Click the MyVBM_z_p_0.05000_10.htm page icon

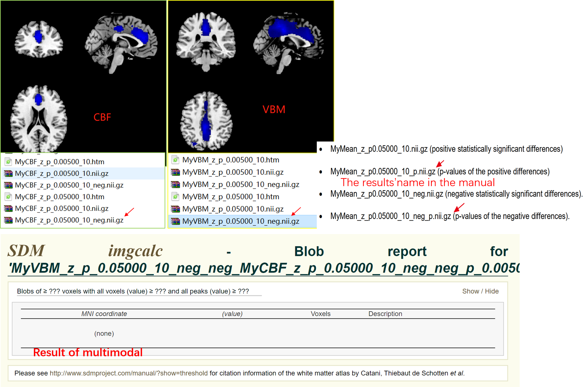(175, 197)
